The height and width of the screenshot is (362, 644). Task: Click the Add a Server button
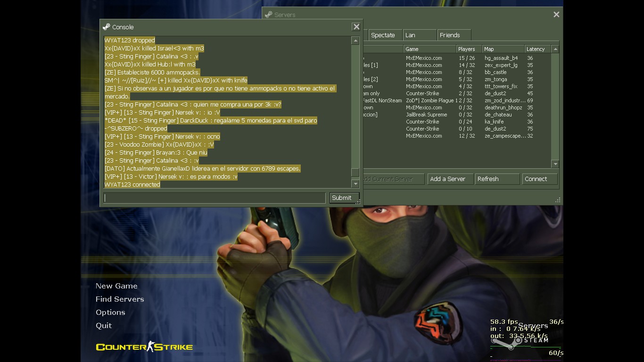[x=450, y=179]
